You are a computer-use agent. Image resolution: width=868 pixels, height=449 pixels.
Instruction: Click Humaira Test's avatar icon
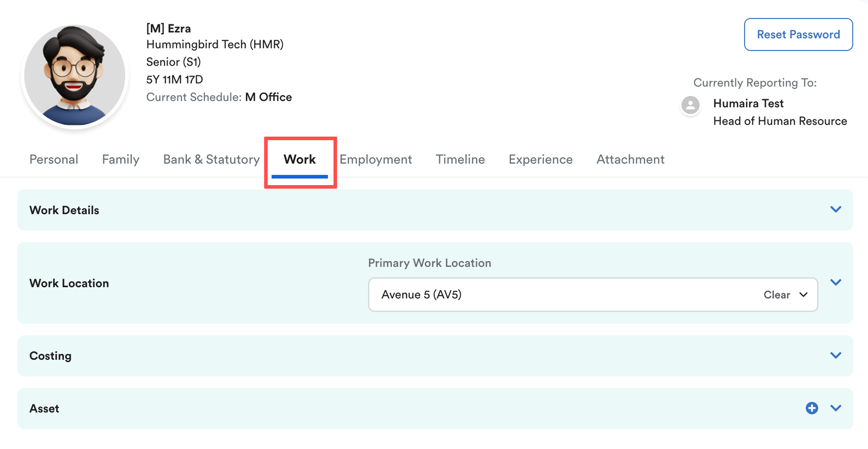pyautogui.click(x=690, y=105)
